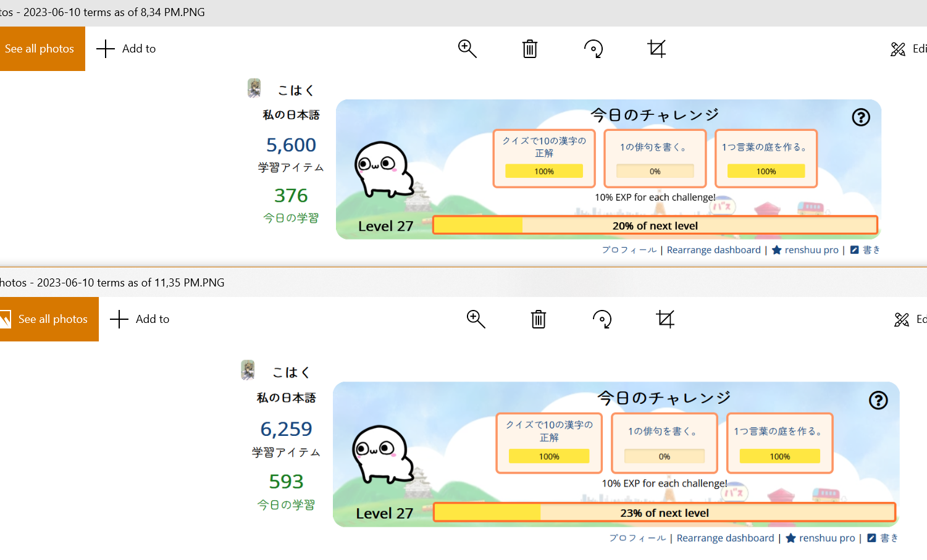Viewport: 927px width, 560px height.
Task: Click username こはく in upper screenshot
Action: (296, 91)
